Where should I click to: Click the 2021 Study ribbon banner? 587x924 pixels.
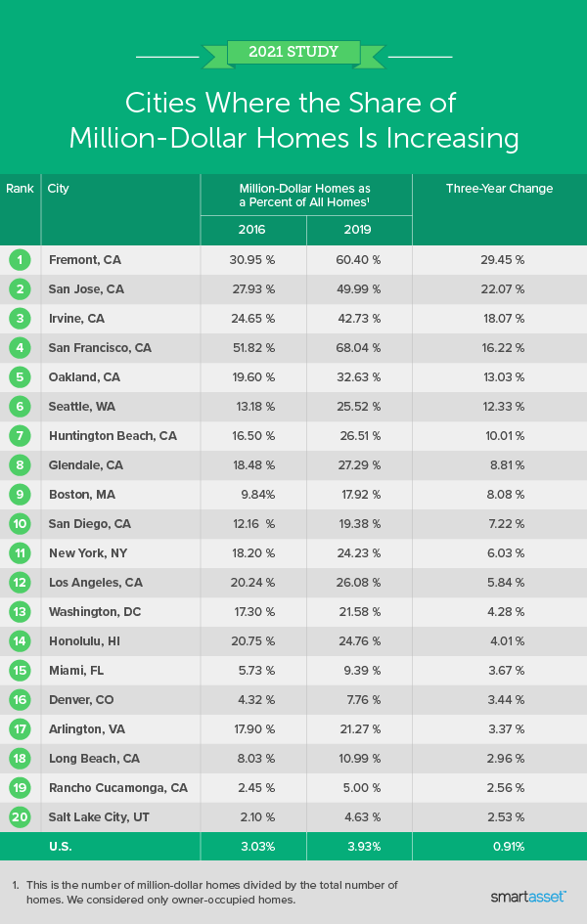point(293,52)
